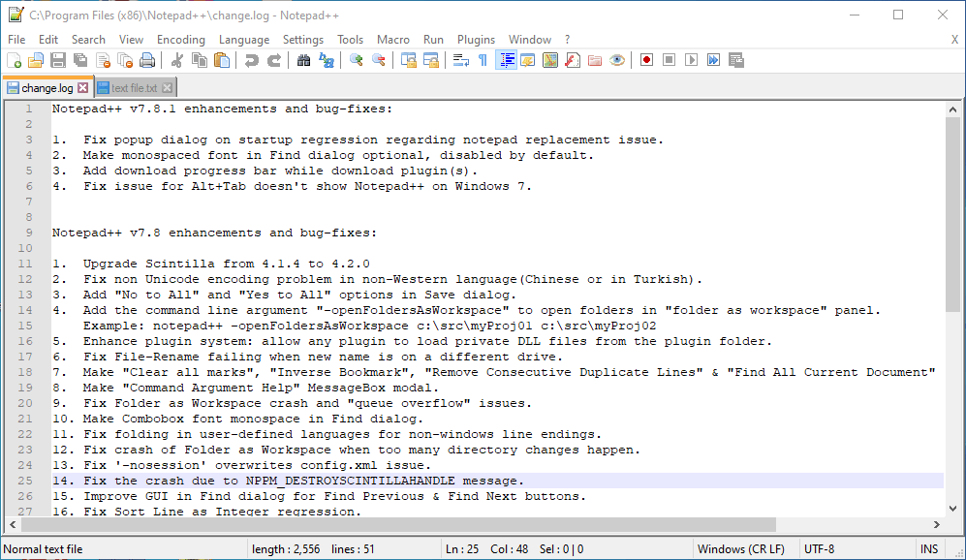Click the horizontal scrollbar left arrow
The image size is (966, 560).
pyautogui.click(x=13, y=525)
